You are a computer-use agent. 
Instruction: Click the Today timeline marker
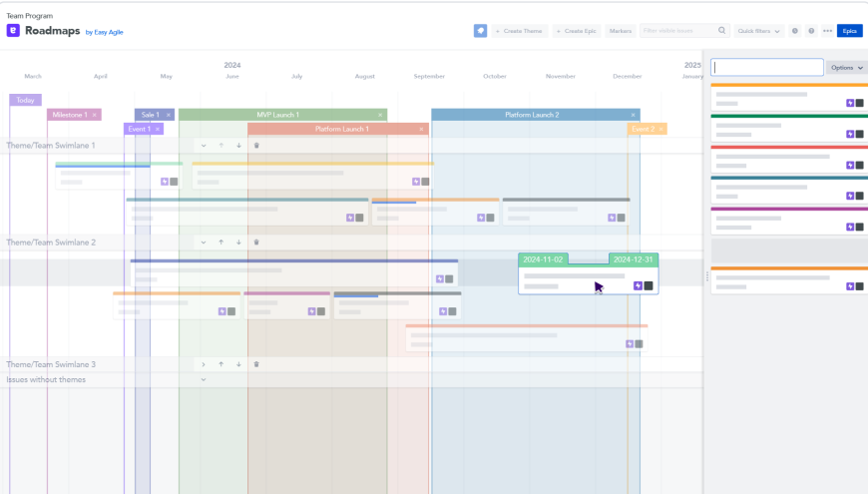[26, 100]
